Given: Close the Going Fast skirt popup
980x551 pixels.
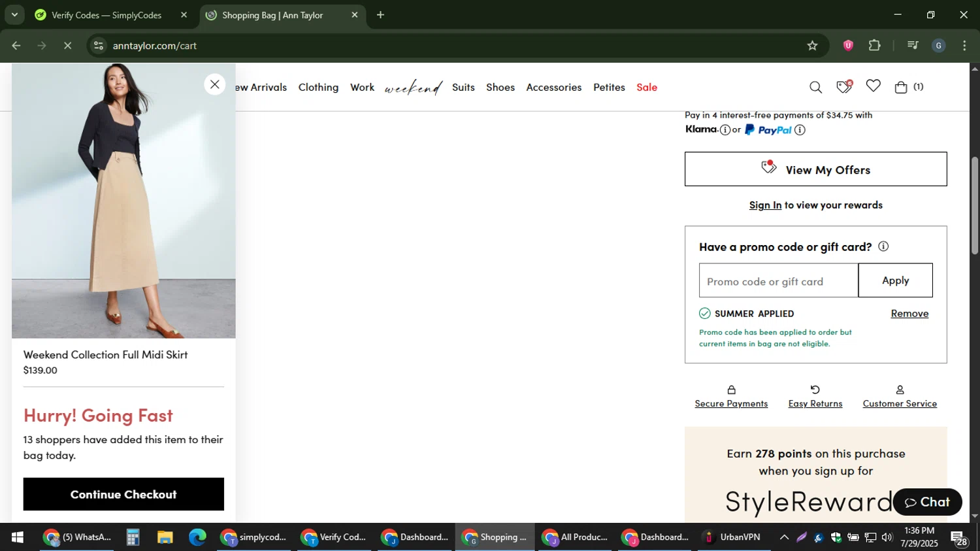Looking at the screenshot, I should pos(214,84).
